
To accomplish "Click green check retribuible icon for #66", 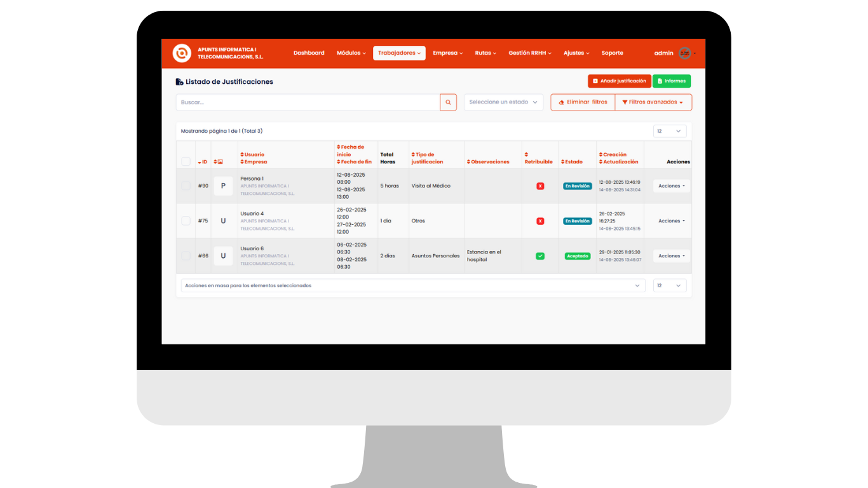I will (x=540, y=256).
